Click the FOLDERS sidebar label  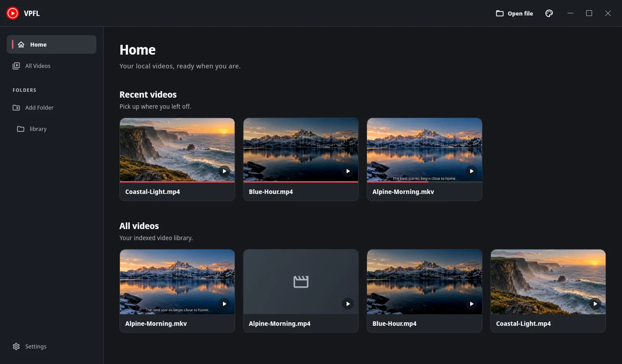point(24,90)
